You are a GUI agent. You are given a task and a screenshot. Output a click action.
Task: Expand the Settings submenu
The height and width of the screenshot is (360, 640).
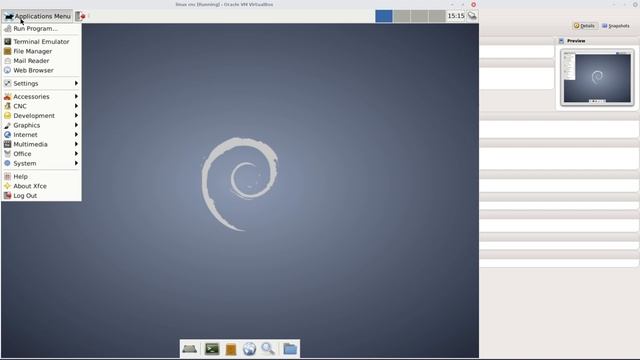point(41,83)
